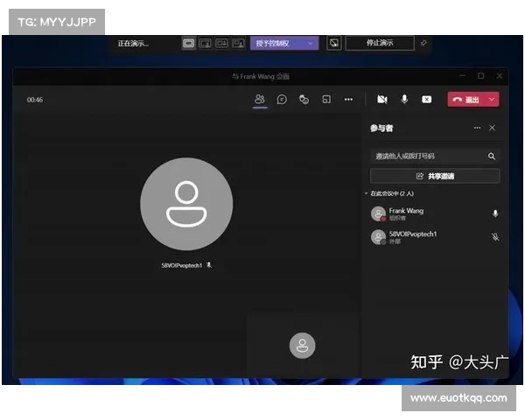
Task: Select the third presenter layout icon
Action: click(221, 43)
